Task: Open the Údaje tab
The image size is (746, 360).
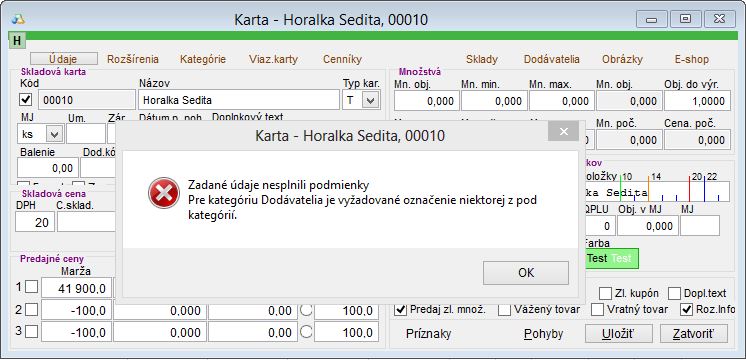Action: [x=64, y=59]
